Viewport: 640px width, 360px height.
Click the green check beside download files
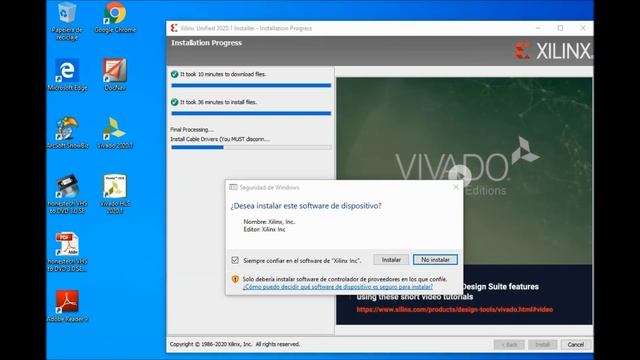pyautogui.click(x=174, y=74)
